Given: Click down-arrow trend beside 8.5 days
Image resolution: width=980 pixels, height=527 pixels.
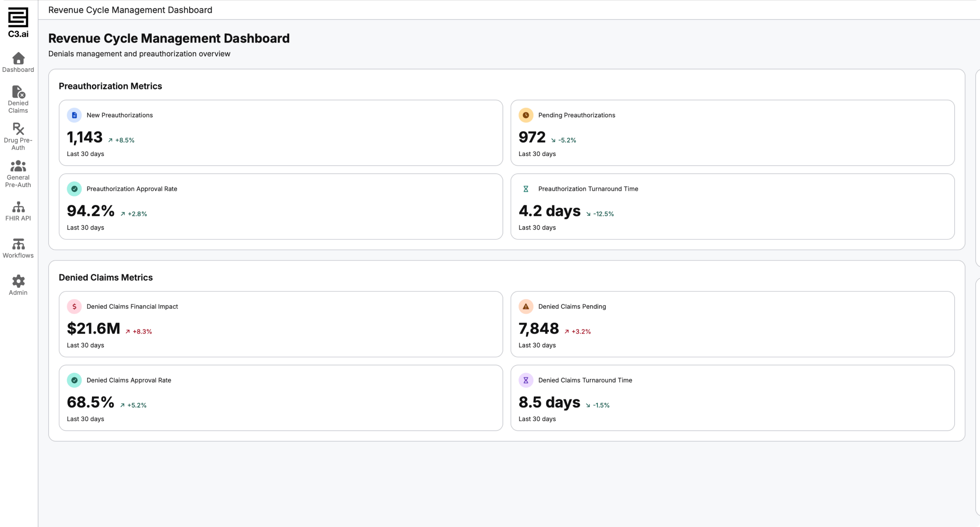Looking at the screenshot, I should [x=588, y=405].
